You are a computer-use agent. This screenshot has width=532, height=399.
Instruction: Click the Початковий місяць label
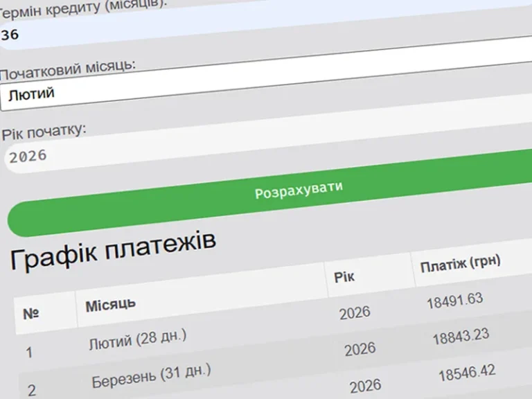pyautogui.click(x=68, y=70)
